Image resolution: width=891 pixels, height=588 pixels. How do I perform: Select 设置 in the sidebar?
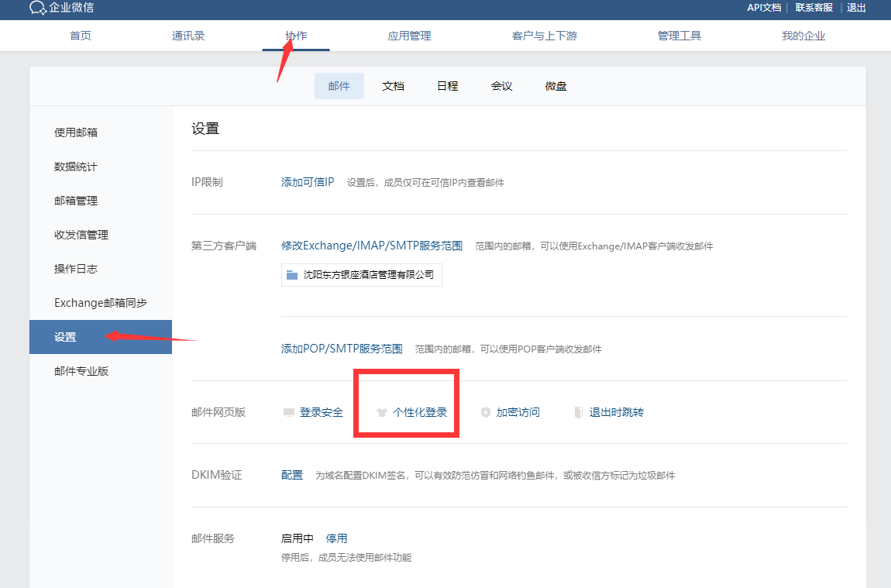tap(101, 337)
